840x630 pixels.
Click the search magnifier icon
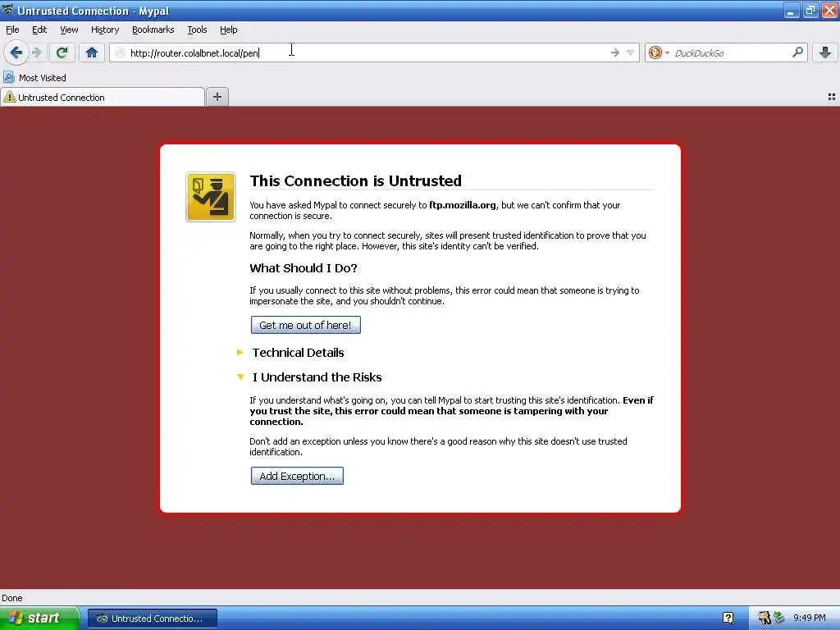(x=797, y=52)
